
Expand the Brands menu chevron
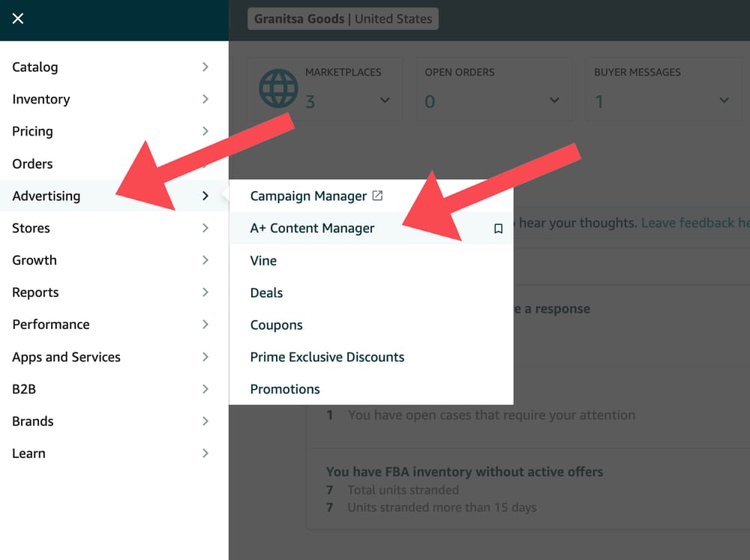(205, 421)
